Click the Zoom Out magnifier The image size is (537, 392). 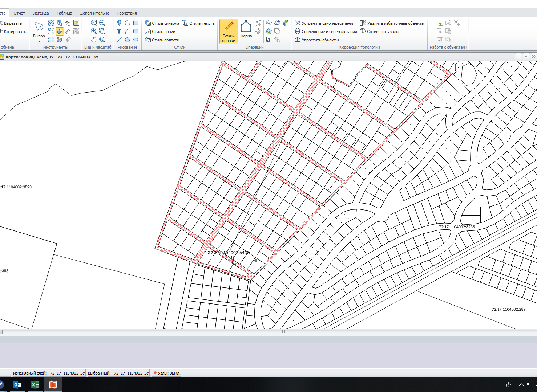(102, 23)
